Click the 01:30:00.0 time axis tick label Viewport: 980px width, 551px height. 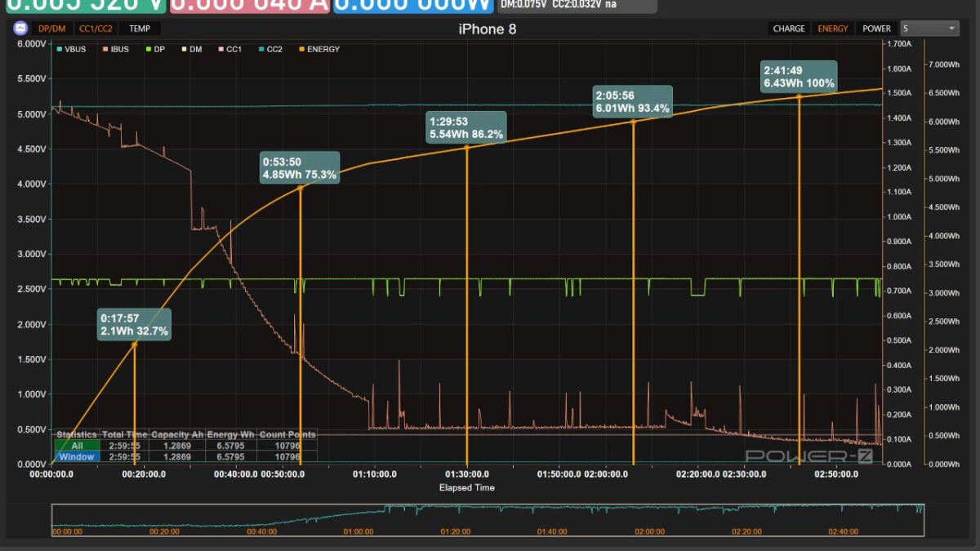466,473
